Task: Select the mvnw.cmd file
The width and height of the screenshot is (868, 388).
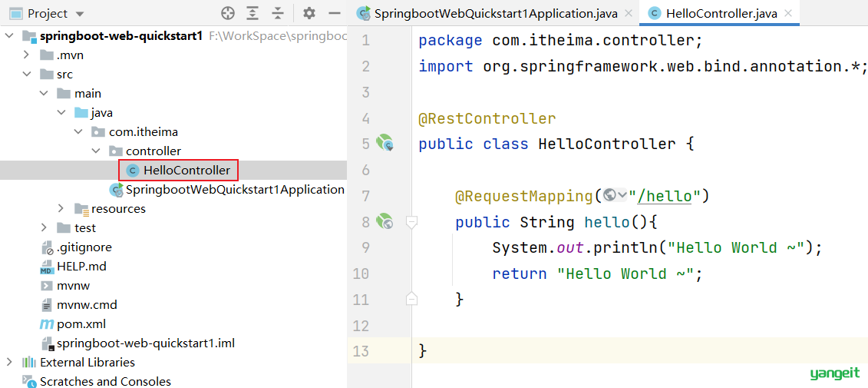Action: coord(79,305)
